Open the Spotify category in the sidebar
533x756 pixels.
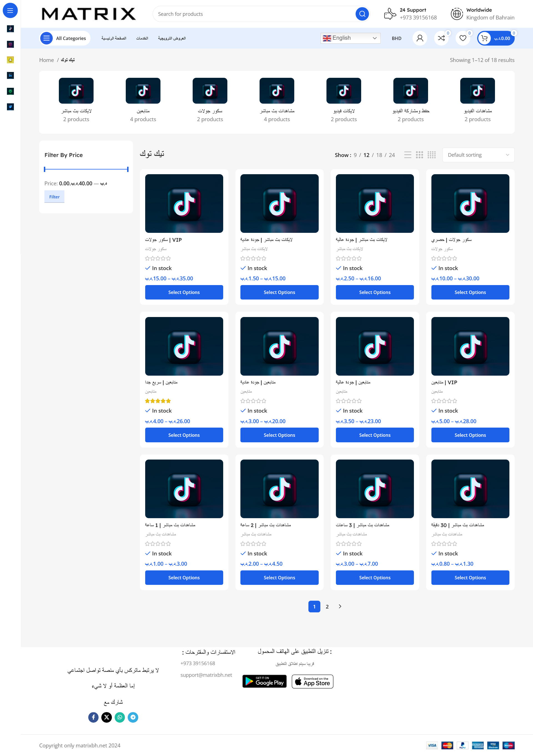(x=10, y=91)
